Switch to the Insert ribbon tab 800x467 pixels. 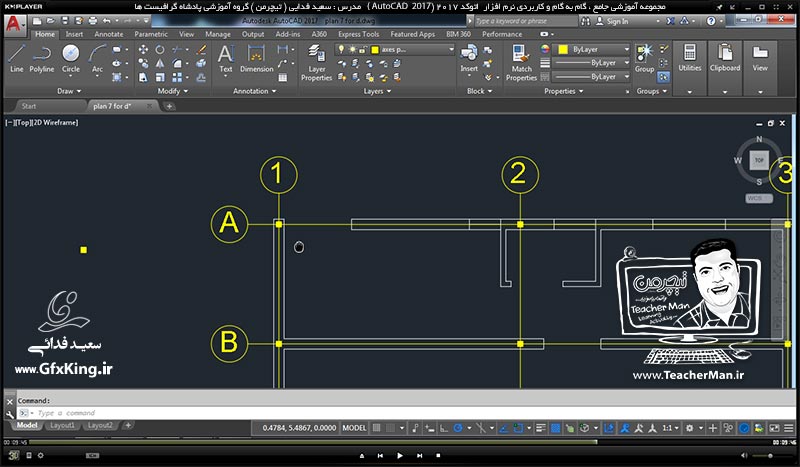coord(74,34)
